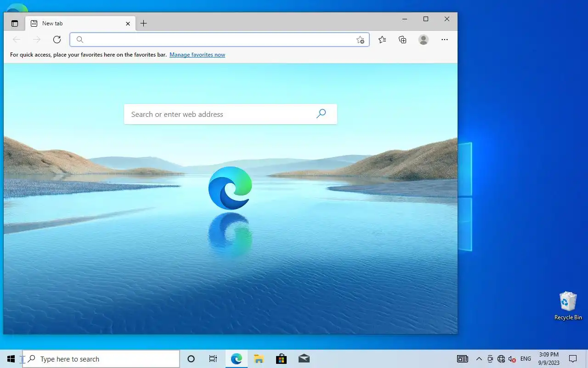Screen dimensions: 588x368
Task: Refresh the page
Action: point(57,40)
